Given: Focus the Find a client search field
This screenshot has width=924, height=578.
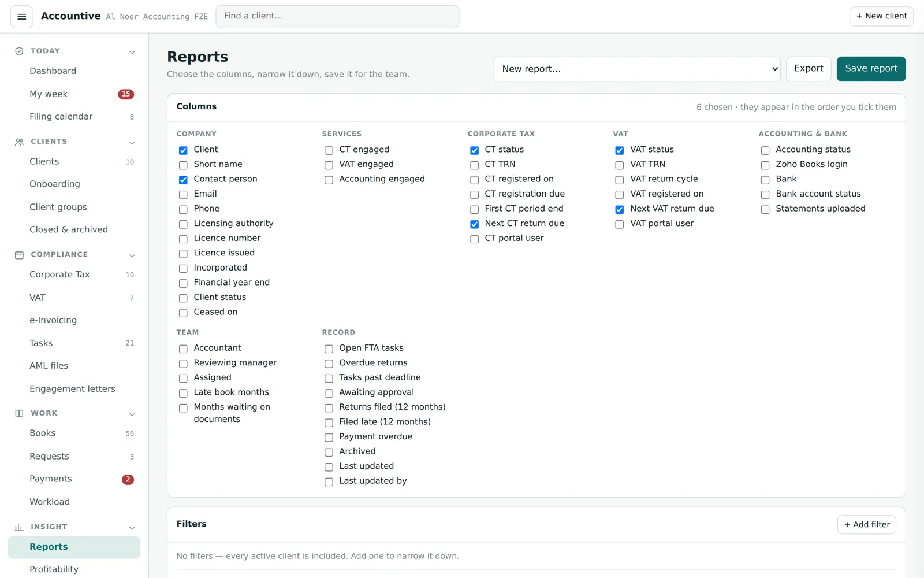Looking at the screenshot, I should click(x=337, y=16).
